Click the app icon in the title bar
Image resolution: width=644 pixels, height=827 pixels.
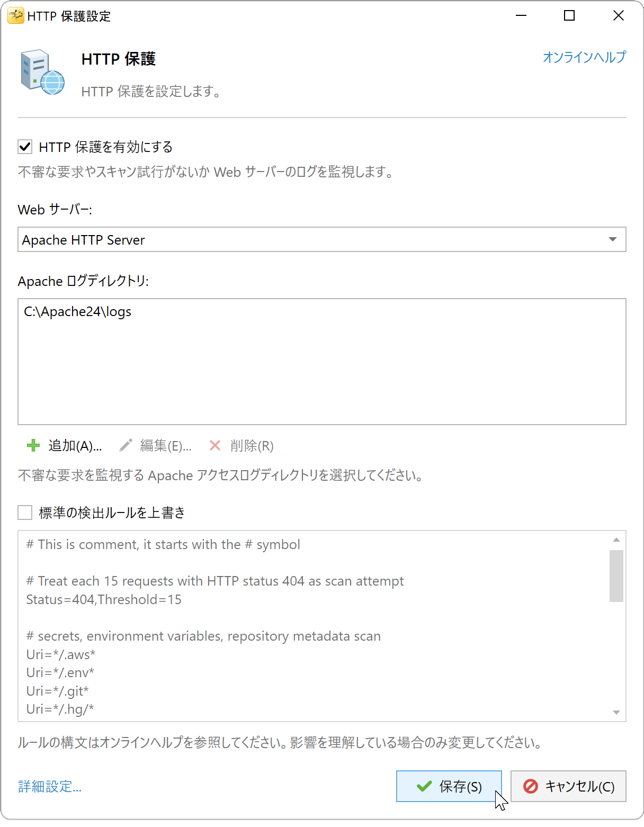point(15,16)
